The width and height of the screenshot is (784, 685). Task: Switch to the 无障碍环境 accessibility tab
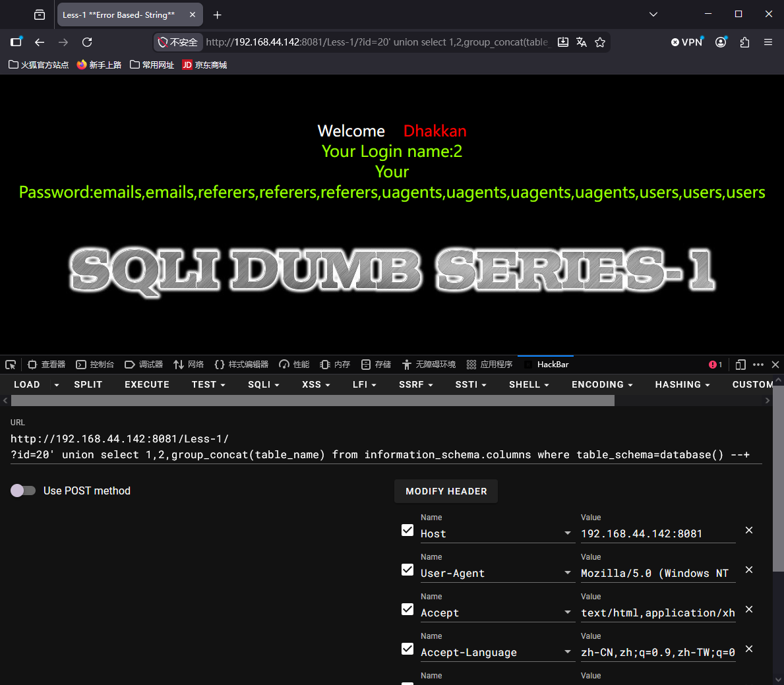pyautogui.click(x=429, y=365)
